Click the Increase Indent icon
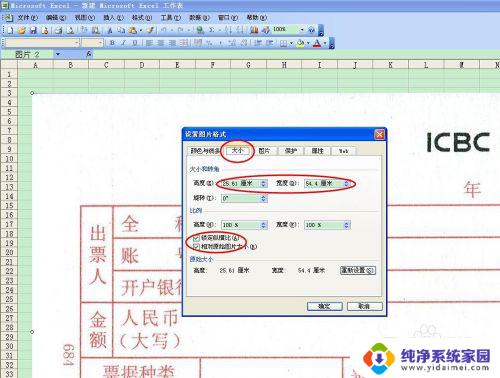Screen dimensions: 500x378 click(x=269, y=43)
